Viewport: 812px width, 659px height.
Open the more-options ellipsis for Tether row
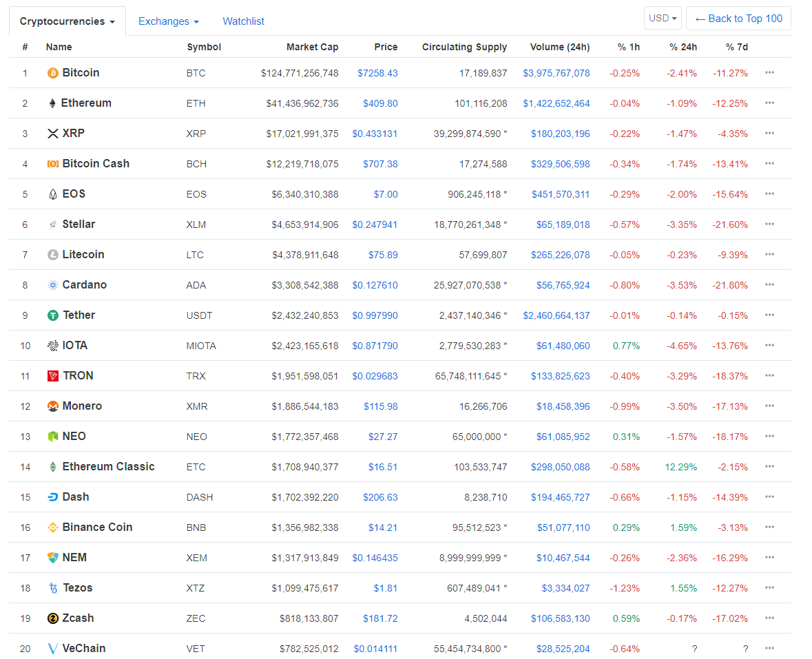[x=769, y=315]
